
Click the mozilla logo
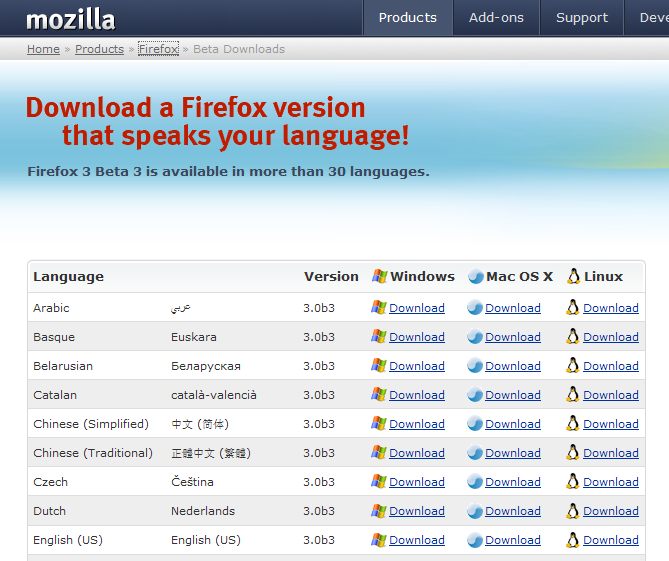click(71, 19)
